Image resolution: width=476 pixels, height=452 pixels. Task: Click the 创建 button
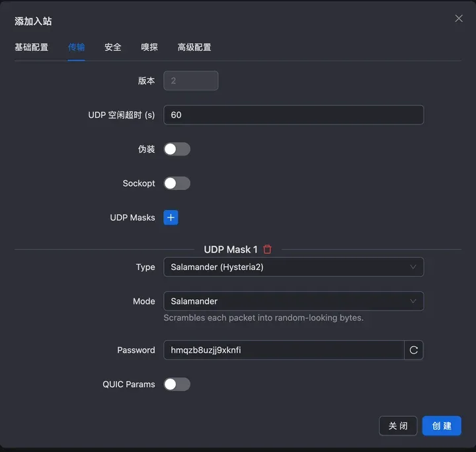tap(442, 426)
